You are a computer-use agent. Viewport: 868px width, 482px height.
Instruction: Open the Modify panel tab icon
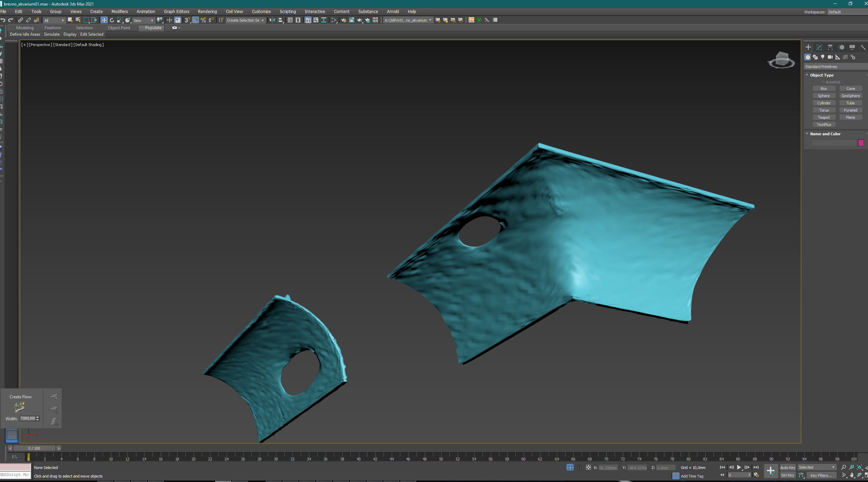(x=819, y=47)
